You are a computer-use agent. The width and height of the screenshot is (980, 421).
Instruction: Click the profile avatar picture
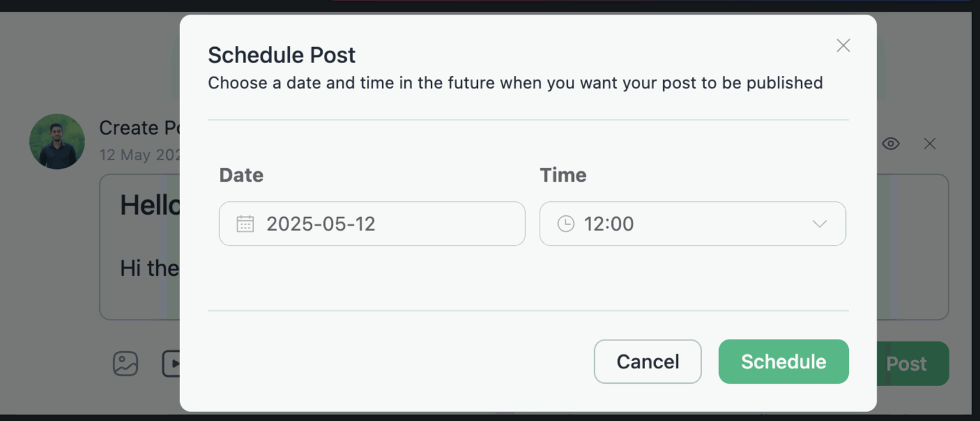57,141
